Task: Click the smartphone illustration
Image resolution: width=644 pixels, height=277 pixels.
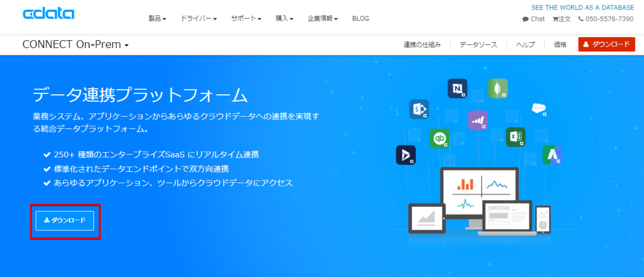Action: click(543, 220)
